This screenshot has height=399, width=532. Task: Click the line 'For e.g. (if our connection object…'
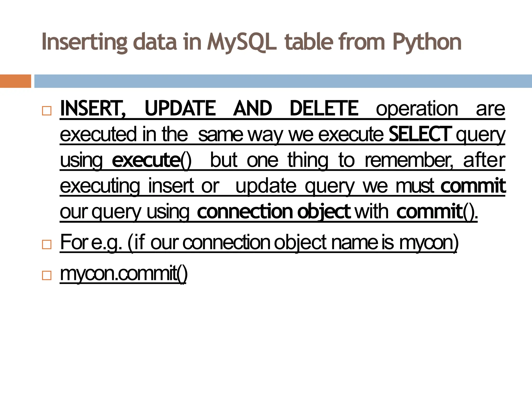click(259, 243)
